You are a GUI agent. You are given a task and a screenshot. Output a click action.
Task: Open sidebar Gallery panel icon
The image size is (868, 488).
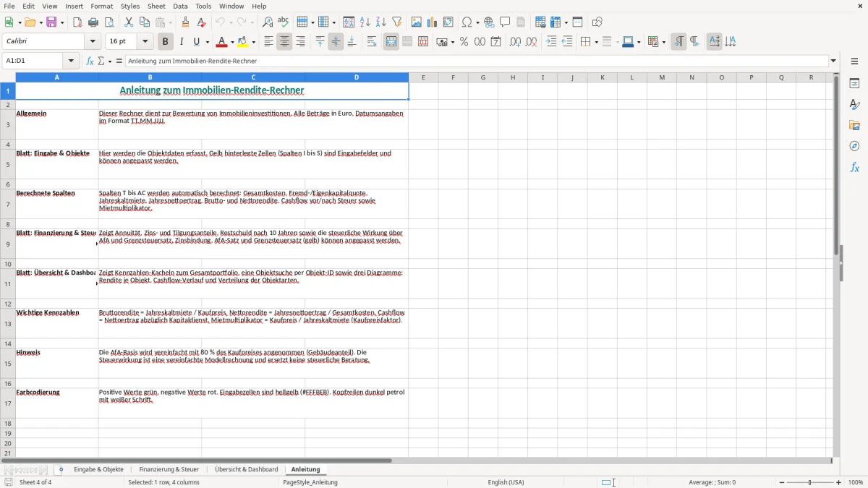[854, 126]
